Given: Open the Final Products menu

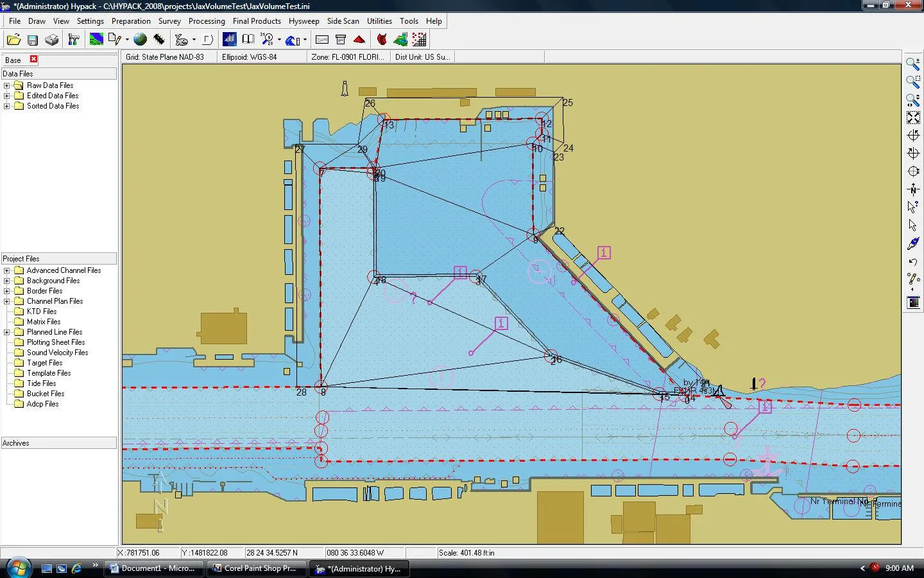Looking at the screenshot, I should point(257,21).
